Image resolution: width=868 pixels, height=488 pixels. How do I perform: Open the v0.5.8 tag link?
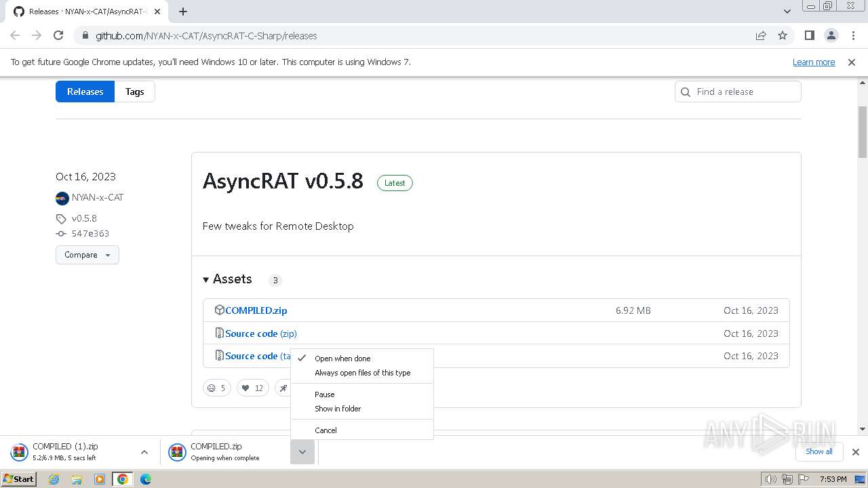[x=84, y=218]
